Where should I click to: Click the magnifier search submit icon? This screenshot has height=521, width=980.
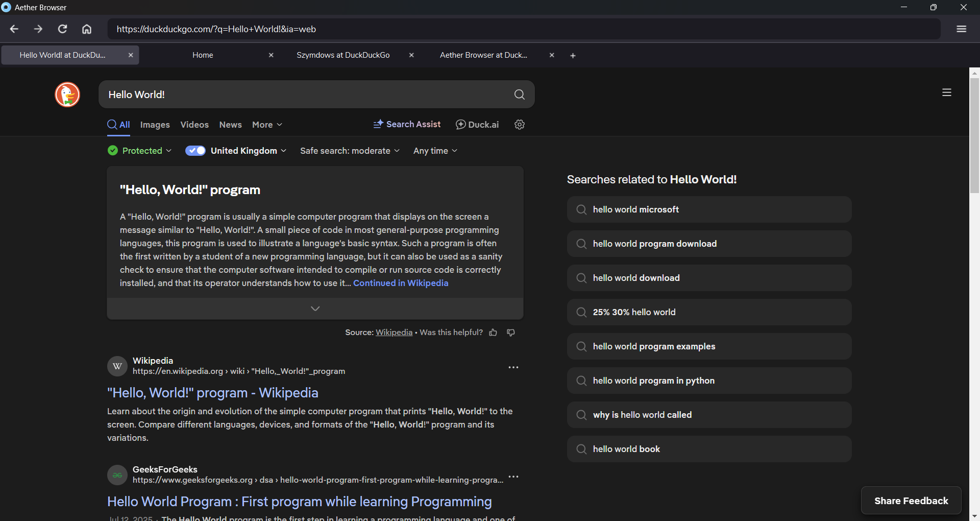point(519,94)
